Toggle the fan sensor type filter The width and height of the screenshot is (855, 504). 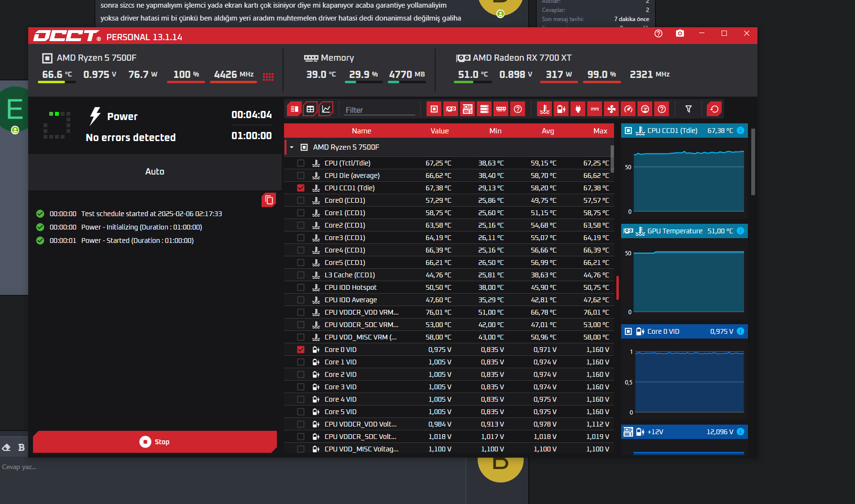pyautogui.click(x=612, y=109)
